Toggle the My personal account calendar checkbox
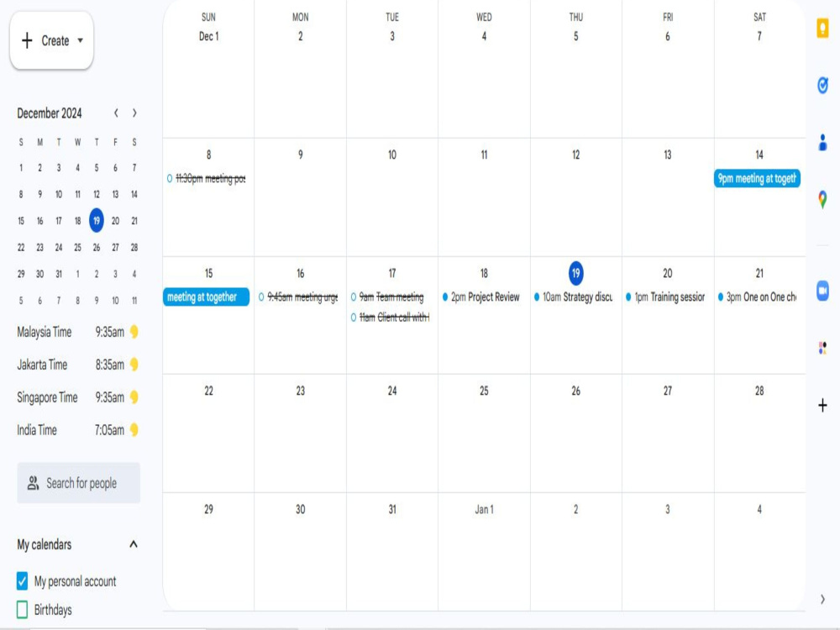The width and height of the screenshot is (840, 630). click(22, 581)
